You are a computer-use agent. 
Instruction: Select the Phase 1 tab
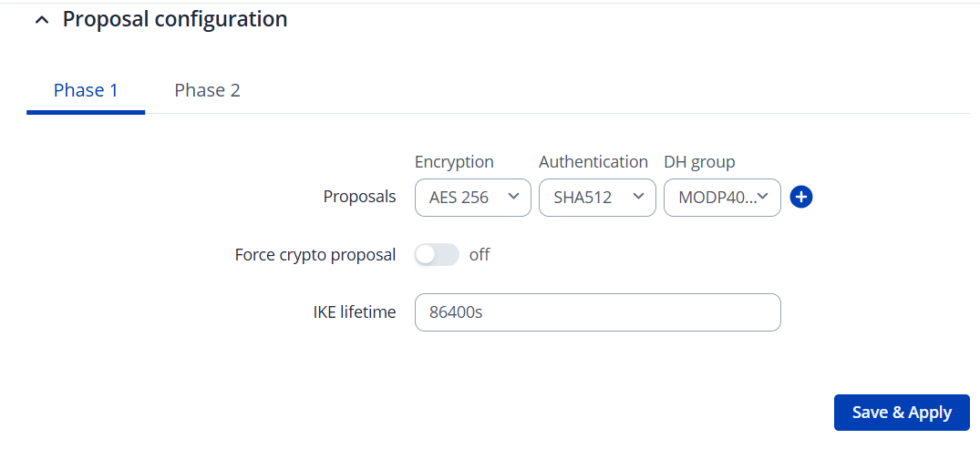tap(86, 90)
